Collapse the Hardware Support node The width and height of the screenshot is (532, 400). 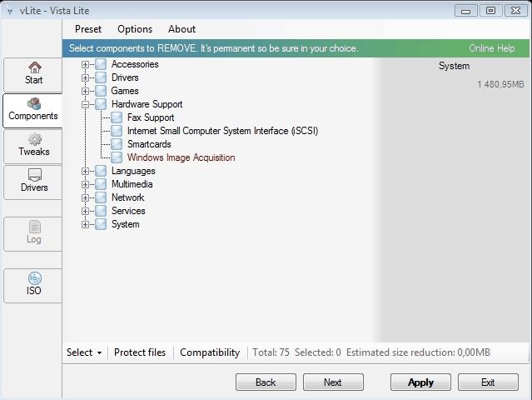click(85, 105)
